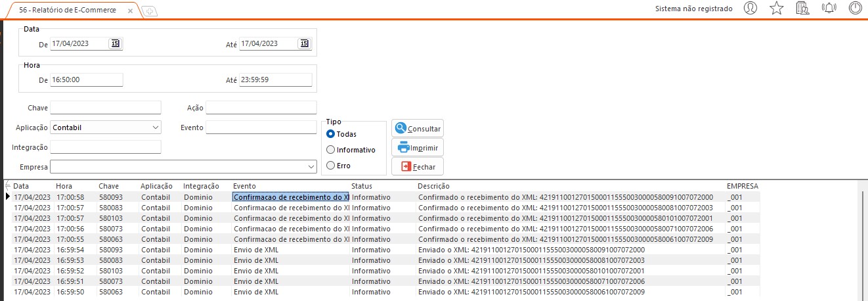Select the Informativo type option
Image resolution: width=868 pixels, height=301 pixels.
click(331, 150)
